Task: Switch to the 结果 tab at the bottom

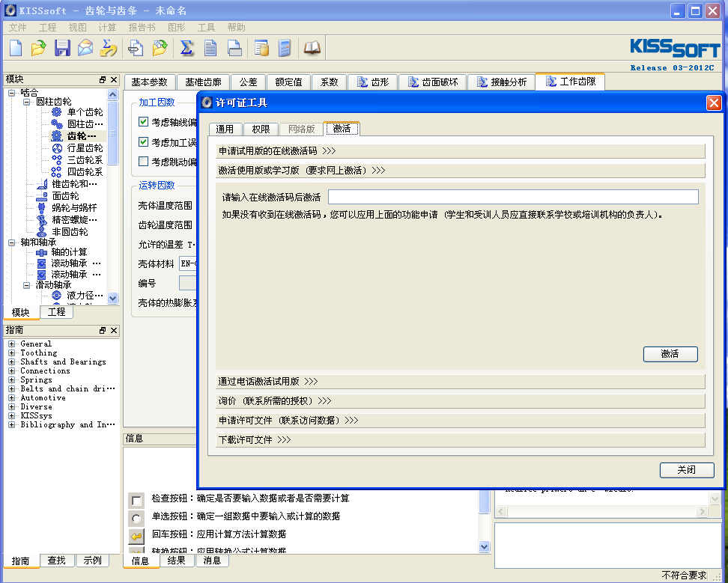Action: point(176,561)
